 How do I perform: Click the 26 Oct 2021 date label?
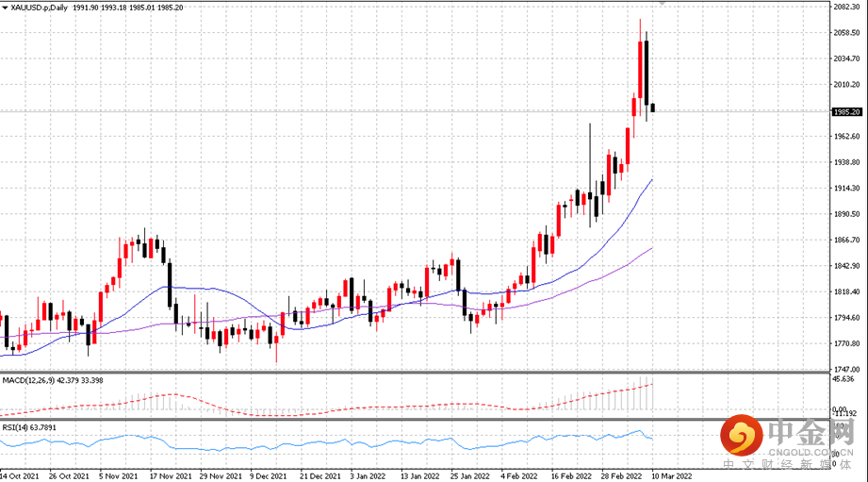click(x=69, y=476)
